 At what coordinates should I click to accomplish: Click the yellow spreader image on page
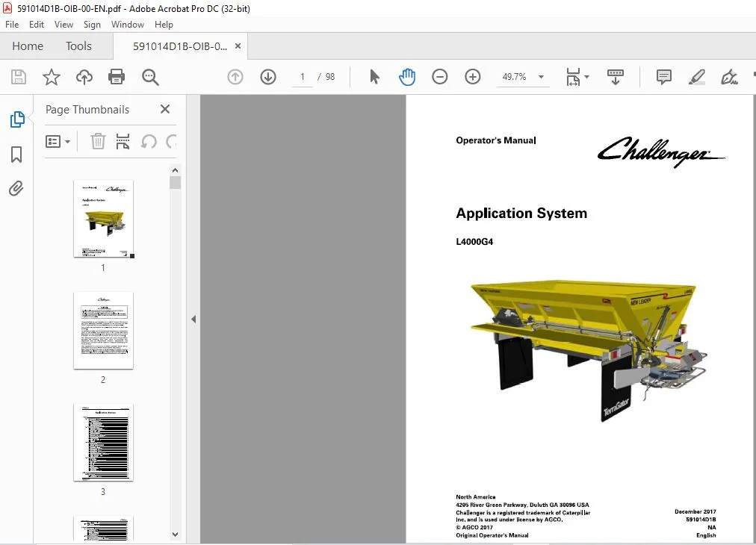click(588, 349)
